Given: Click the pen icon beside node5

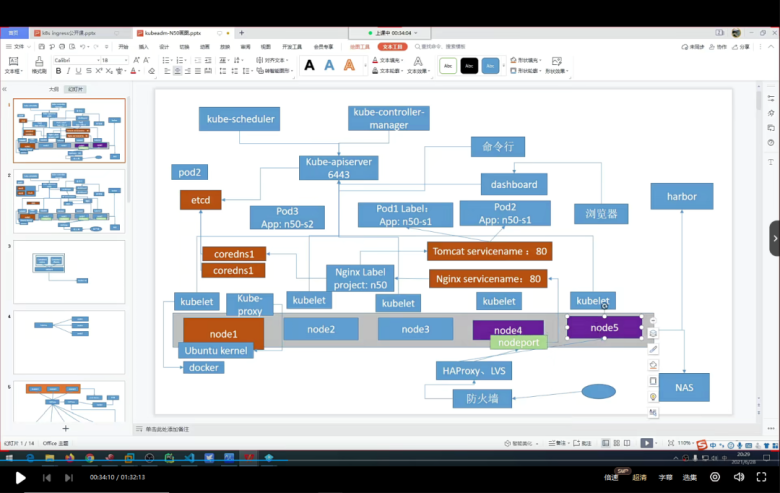Looking at the screenshot, I should 653,349.
